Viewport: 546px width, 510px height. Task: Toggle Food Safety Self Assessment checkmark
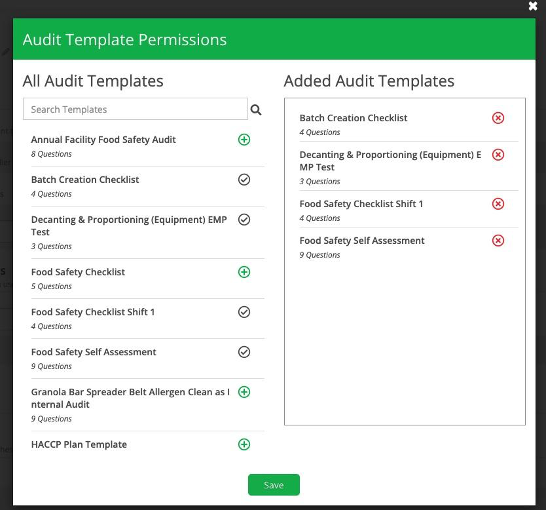pos(244,352)
